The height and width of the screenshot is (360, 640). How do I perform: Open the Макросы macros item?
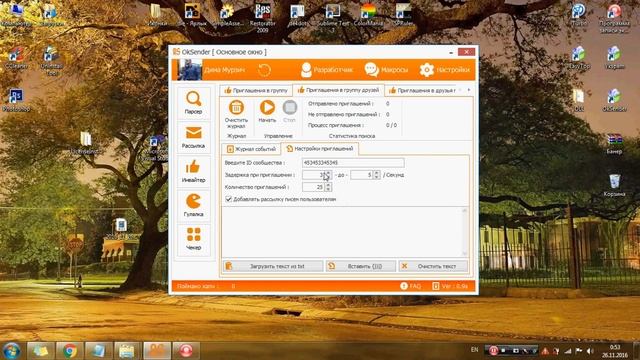[386, 70]
